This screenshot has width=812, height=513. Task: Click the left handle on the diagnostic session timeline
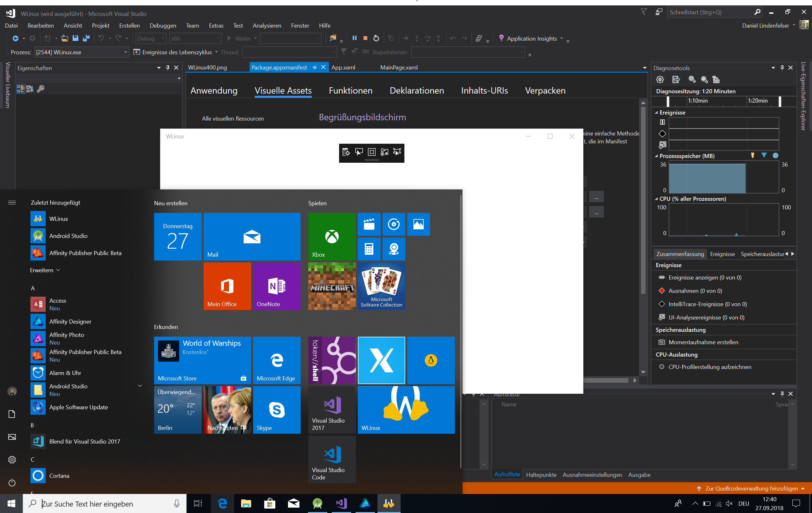[x=668, y=101]
